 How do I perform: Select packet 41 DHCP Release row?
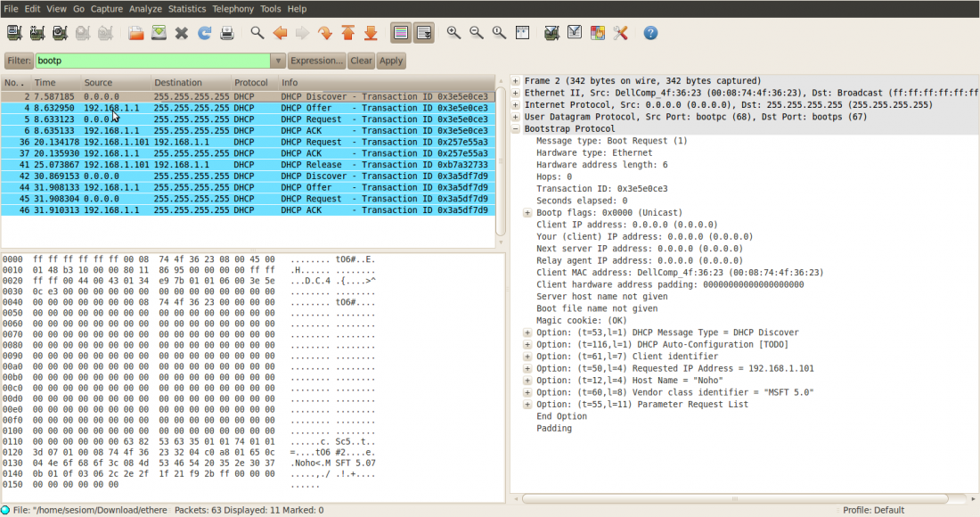pyautogui.click(x=249, y=165)
